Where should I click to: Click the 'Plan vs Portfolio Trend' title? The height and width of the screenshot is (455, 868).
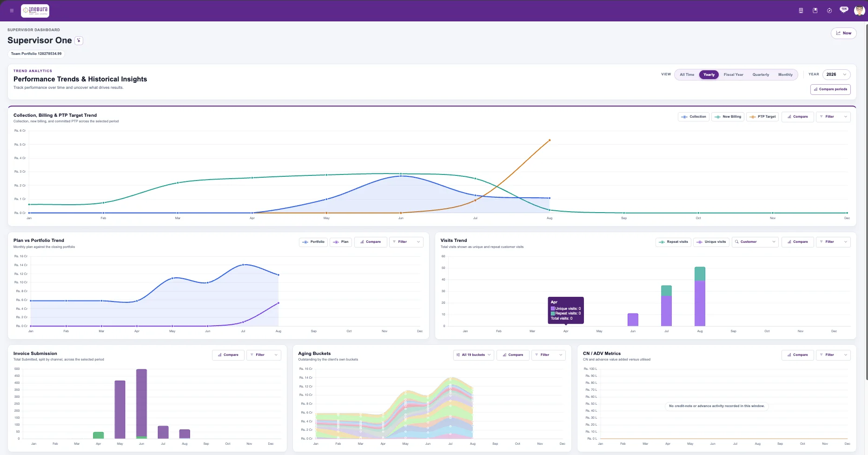pos(39,241)
